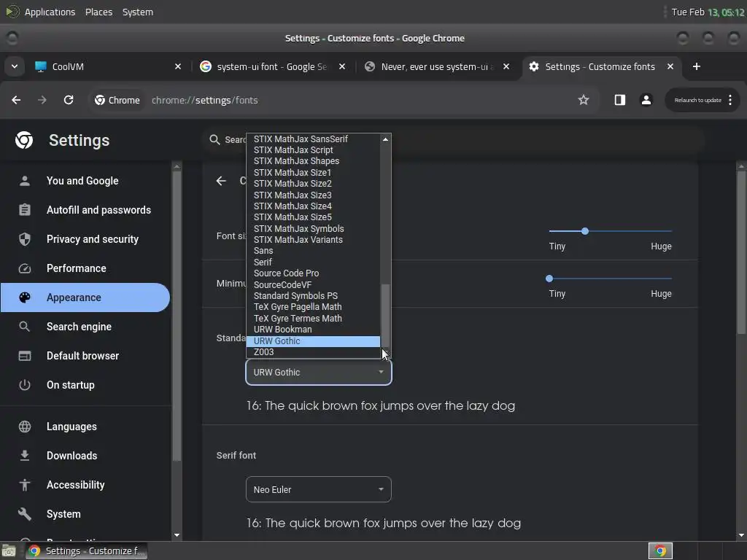Open Default browser settings
This screenshot has height=560, width=747.
tap(86, 356)
